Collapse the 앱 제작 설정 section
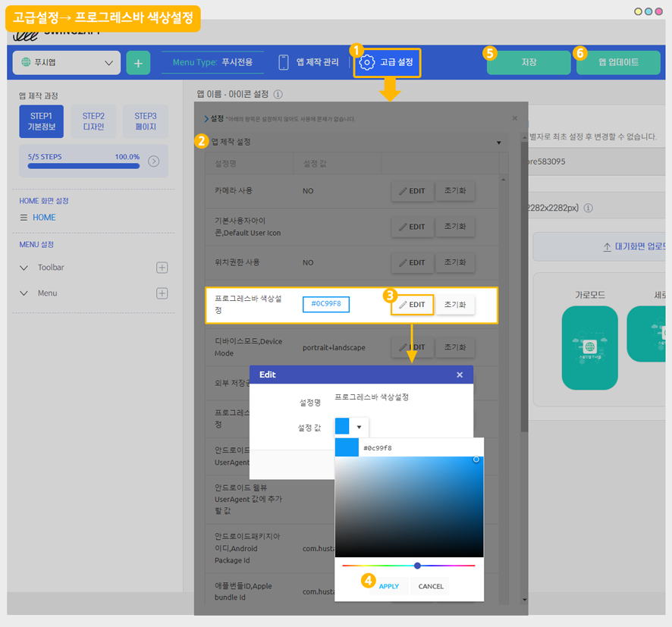 (498, 142)
